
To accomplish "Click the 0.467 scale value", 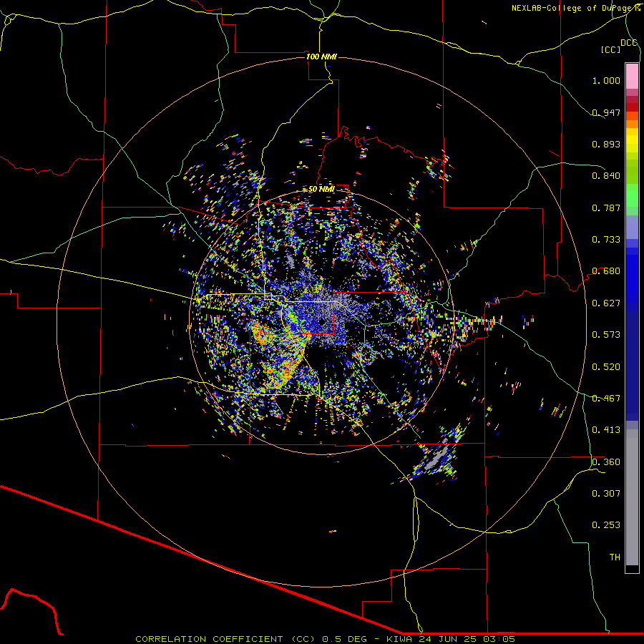I will point(606,399).
